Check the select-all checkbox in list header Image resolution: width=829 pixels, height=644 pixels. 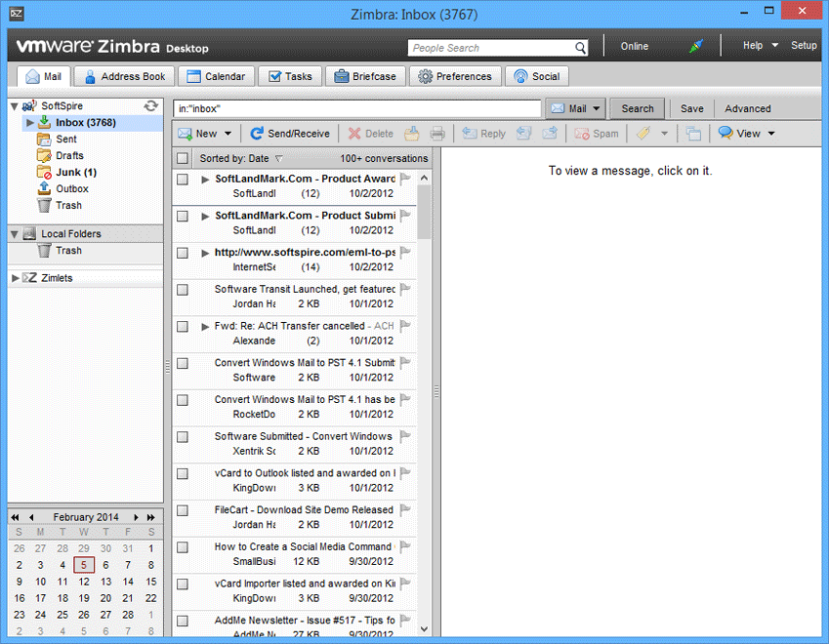[183, 158]
